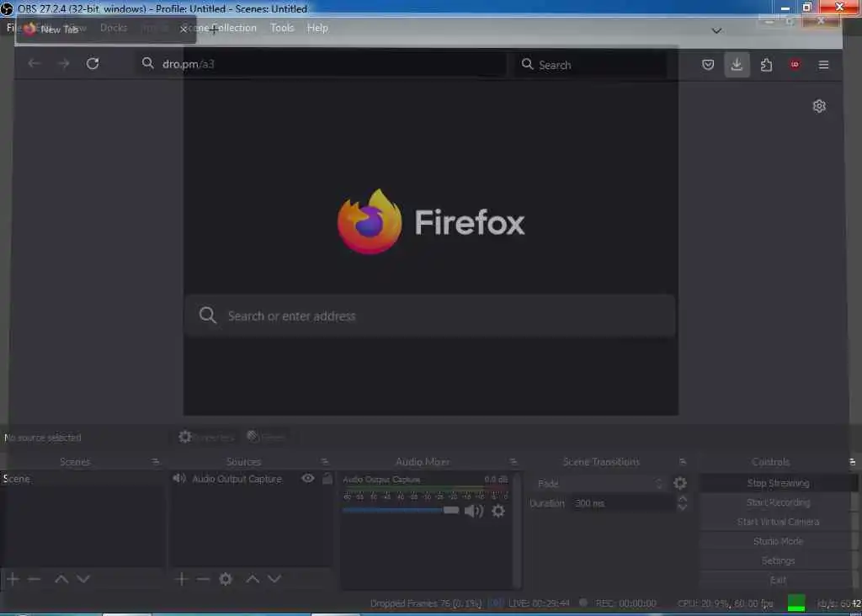Open Fade transition properties gear
This screenshot has width=862, height=616.
coord(680,483)
